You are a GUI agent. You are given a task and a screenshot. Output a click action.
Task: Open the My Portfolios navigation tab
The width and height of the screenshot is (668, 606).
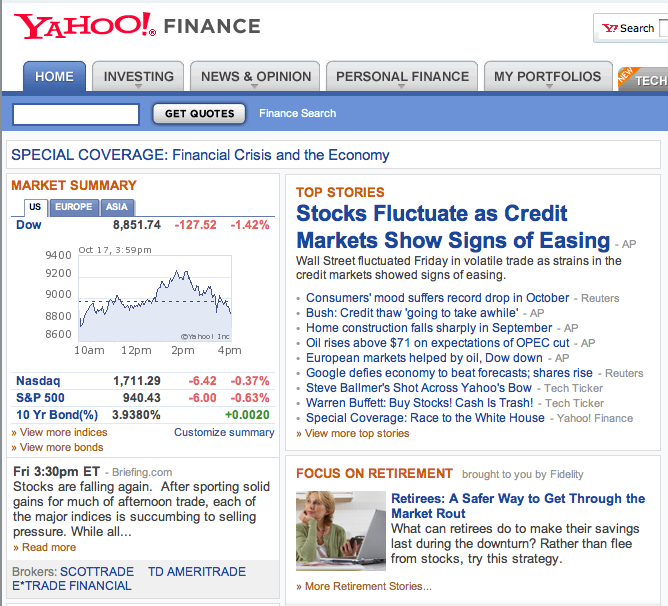click(548, 76)
